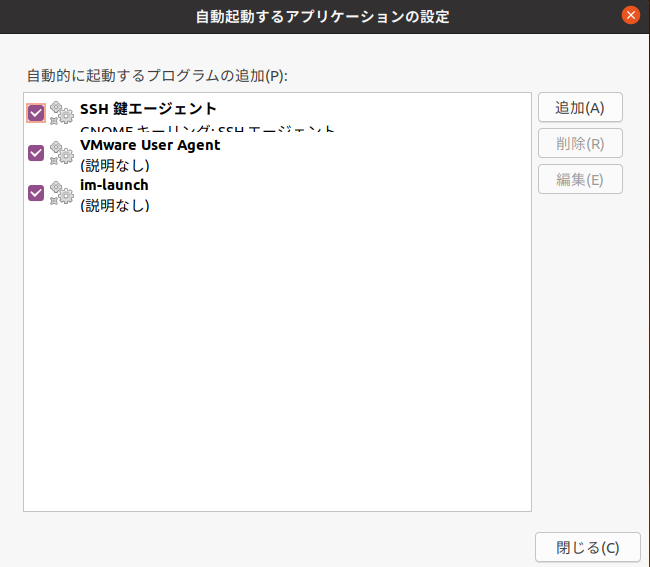The image size is (650, 567).
Task: Click the gear icon beside SSH 鍵エージェント
Action: 62,113
